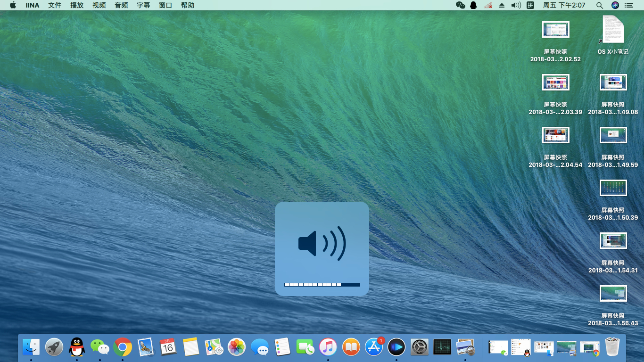Image resolution: width=644 pixels, height=362 pixels.
Task: Open iTunes from the Dock
Action: (x=328, y=347)
